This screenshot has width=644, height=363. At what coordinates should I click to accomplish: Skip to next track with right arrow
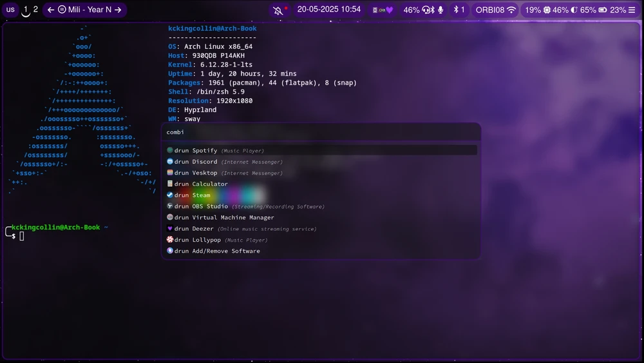pos(118,10)
